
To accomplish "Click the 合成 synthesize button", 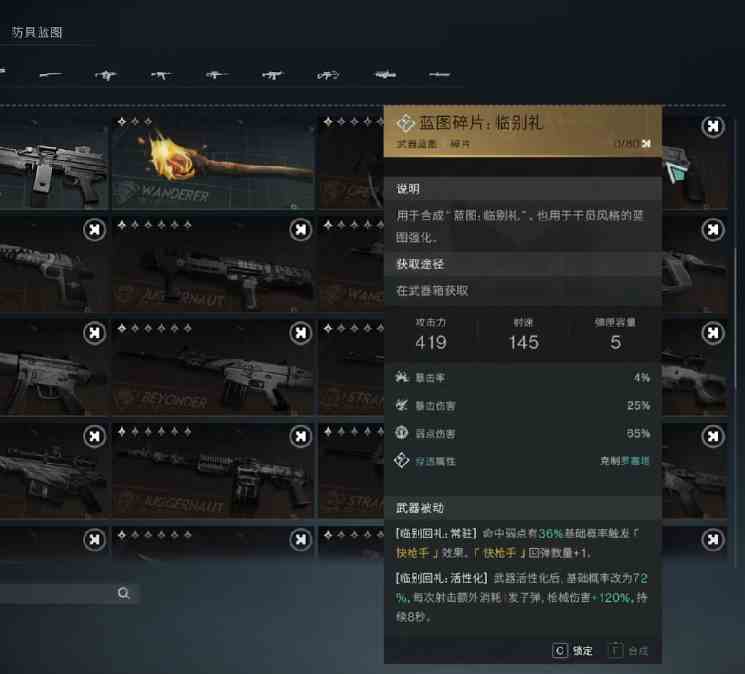I will point(628,650).
